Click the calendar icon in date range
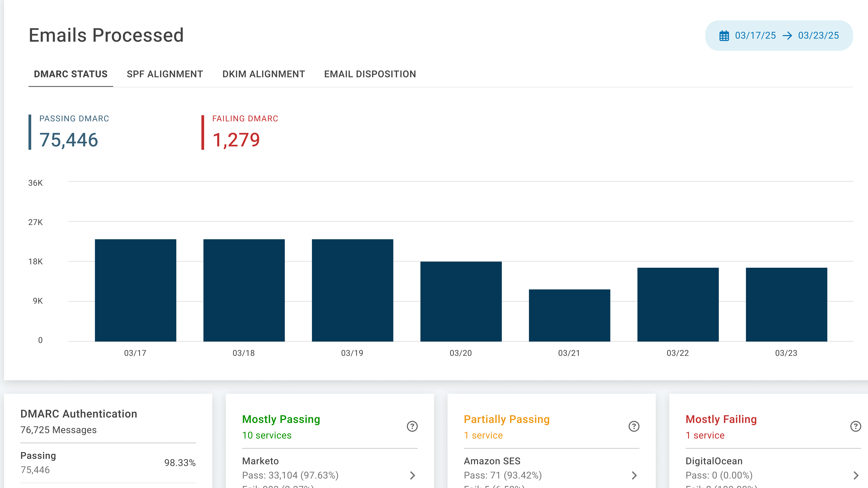Image resolution: width=868 pixels, height=488 pixels. (724, 36)
